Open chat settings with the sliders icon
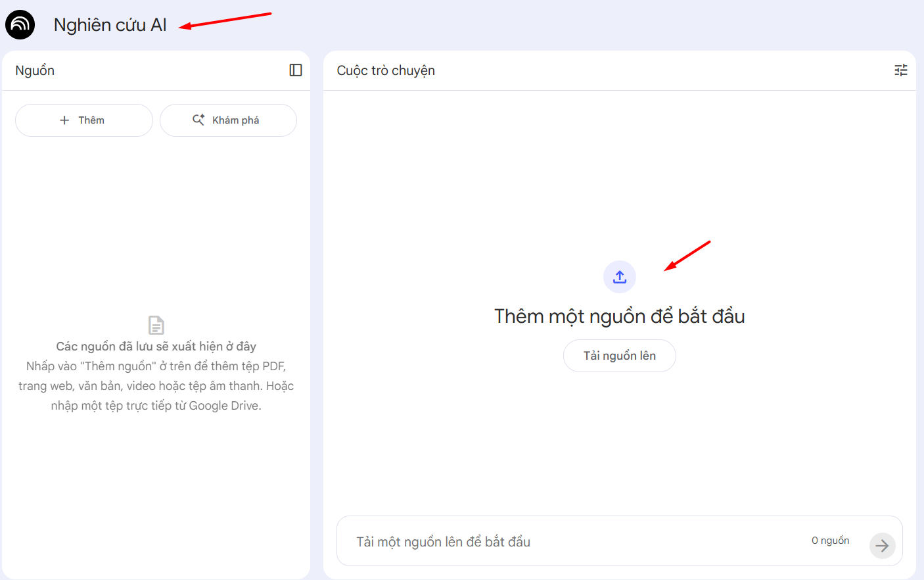The image size is (924, 580). [x=900, y=70]
